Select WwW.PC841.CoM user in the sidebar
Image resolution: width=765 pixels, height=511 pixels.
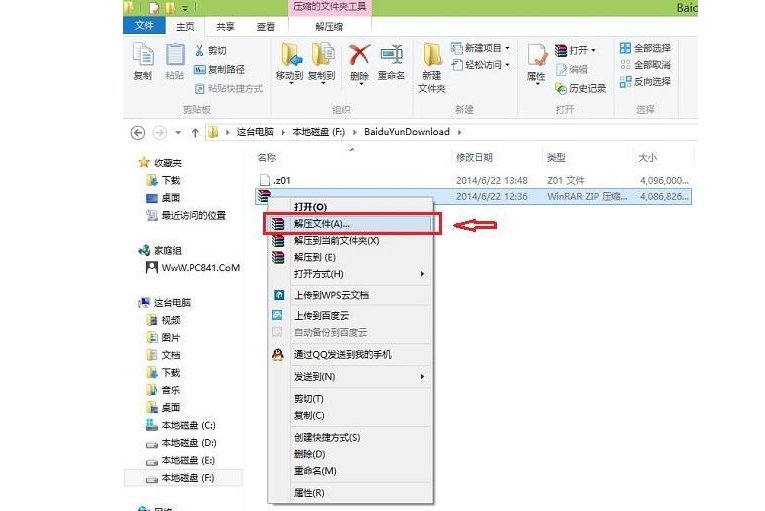click(x=193, y=267)
